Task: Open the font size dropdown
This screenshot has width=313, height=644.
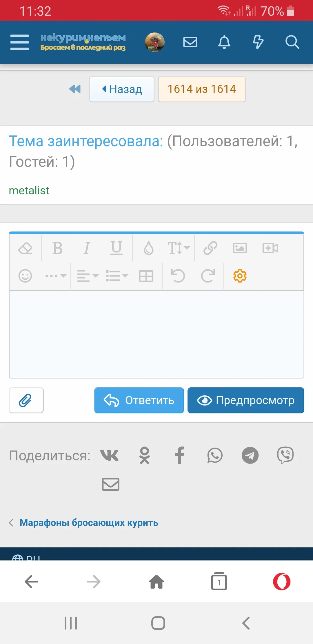Action: point(178,248)
